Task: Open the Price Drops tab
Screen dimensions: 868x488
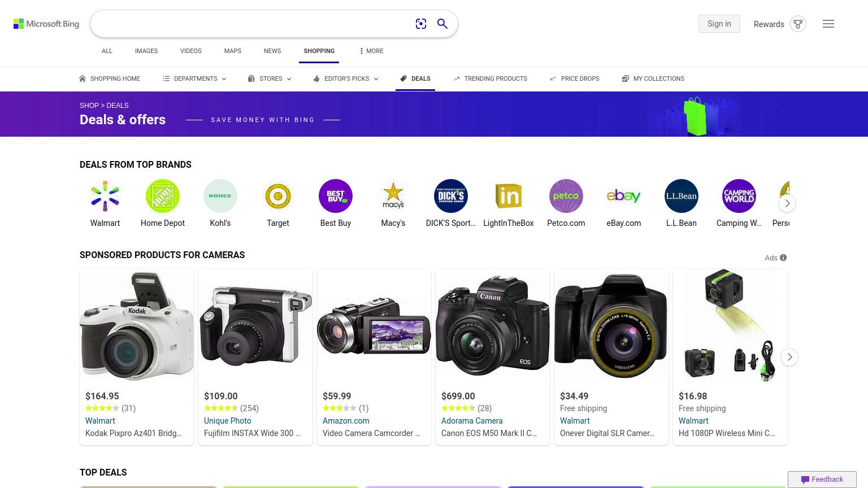Action: pyautogui.click(x=574, y=79)
